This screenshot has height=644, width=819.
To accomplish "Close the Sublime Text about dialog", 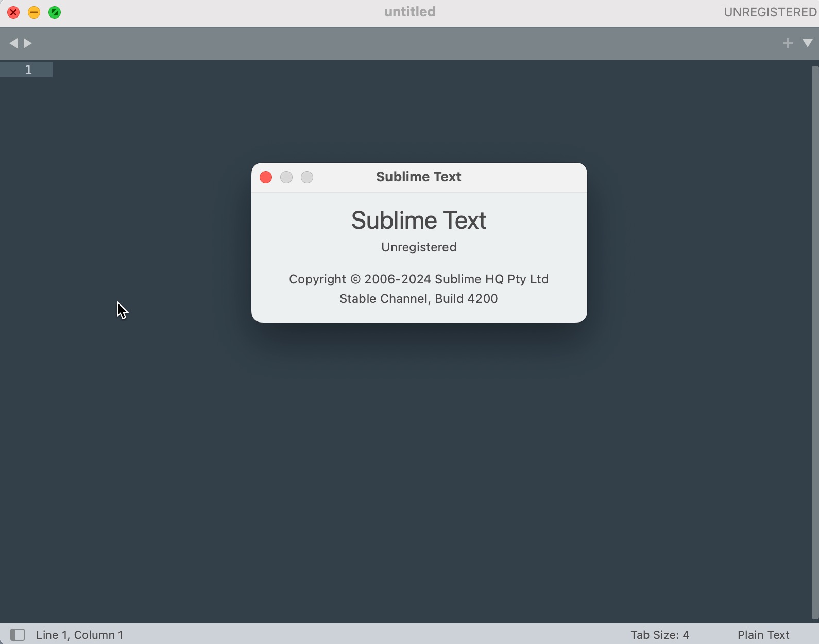I will point(266,177).
